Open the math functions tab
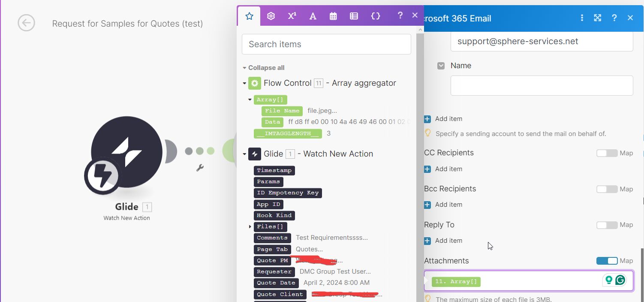The height and width of the screenshot is (302, 644). tap(292, 16)
